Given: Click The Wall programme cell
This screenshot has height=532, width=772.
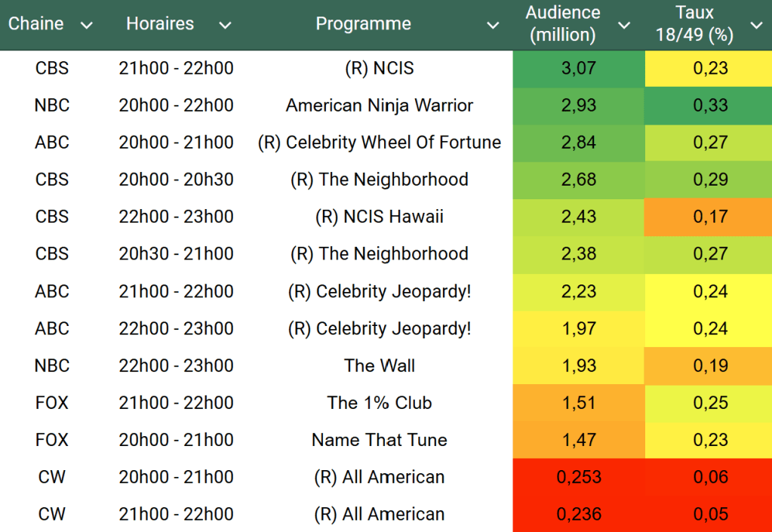Looking at the screenshot, I should pos(379,366).
